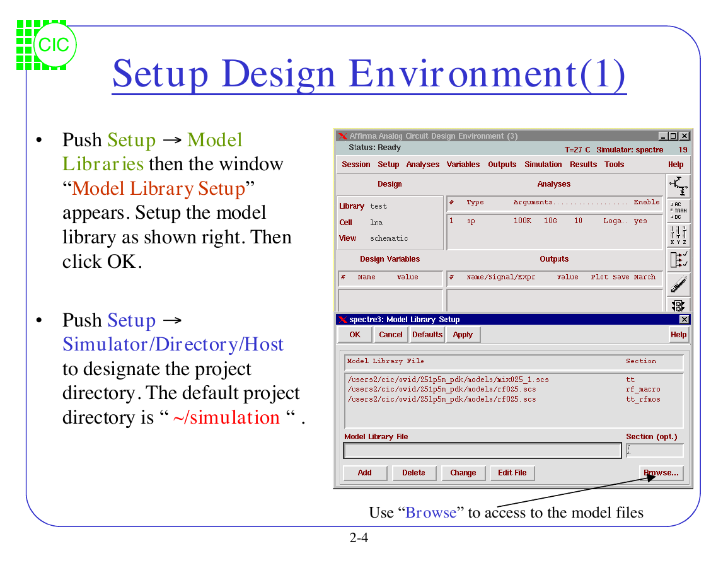Click the View value "schematic"
Image resolution: width=728 pixels, height=563 pixels.
click(x=389, y=238)
